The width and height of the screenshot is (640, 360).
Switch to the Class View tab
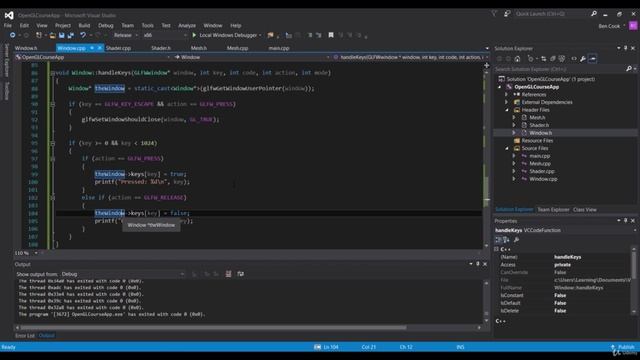(584, 210)
